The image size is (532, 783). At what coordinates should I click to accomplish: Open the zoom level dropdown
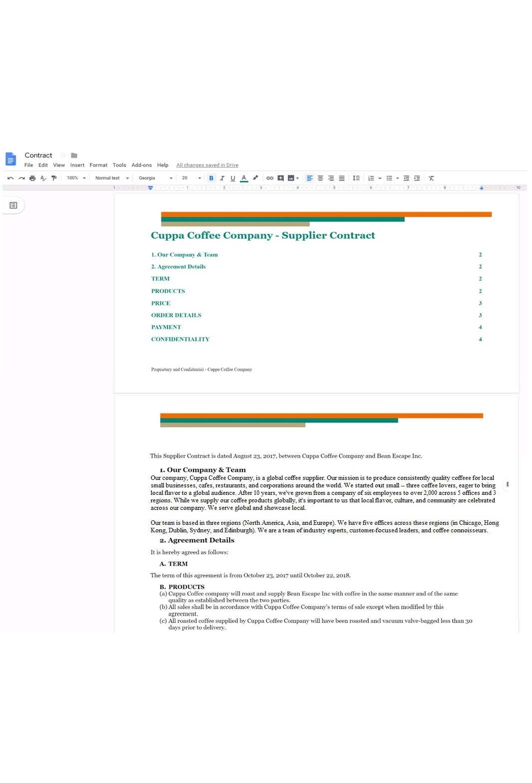(x=76, y=178)
